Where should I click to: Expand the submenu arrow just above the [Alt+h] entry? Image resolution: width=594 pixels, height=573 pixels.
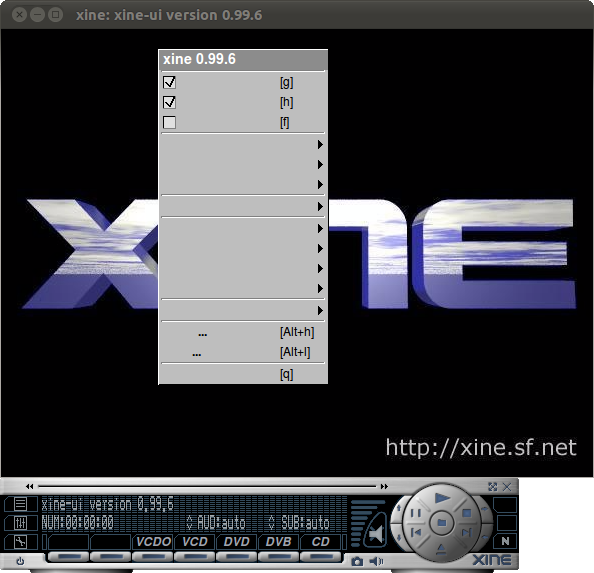tap(320, 311)
